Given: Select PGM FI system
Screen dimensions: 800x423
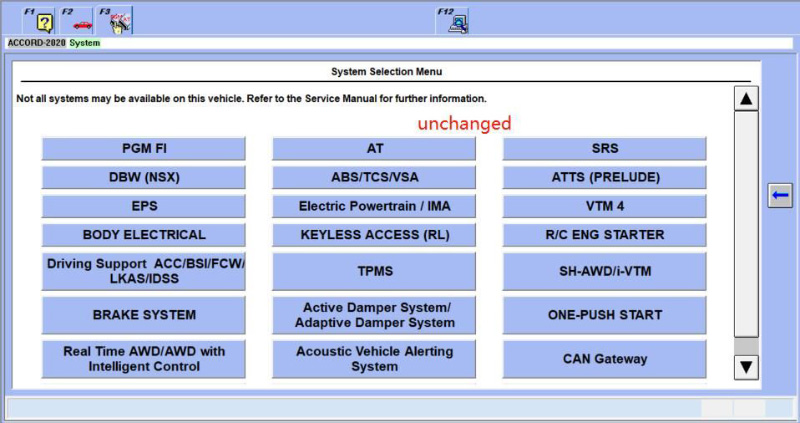Looking at the screenshot, I should coord(143,148).
